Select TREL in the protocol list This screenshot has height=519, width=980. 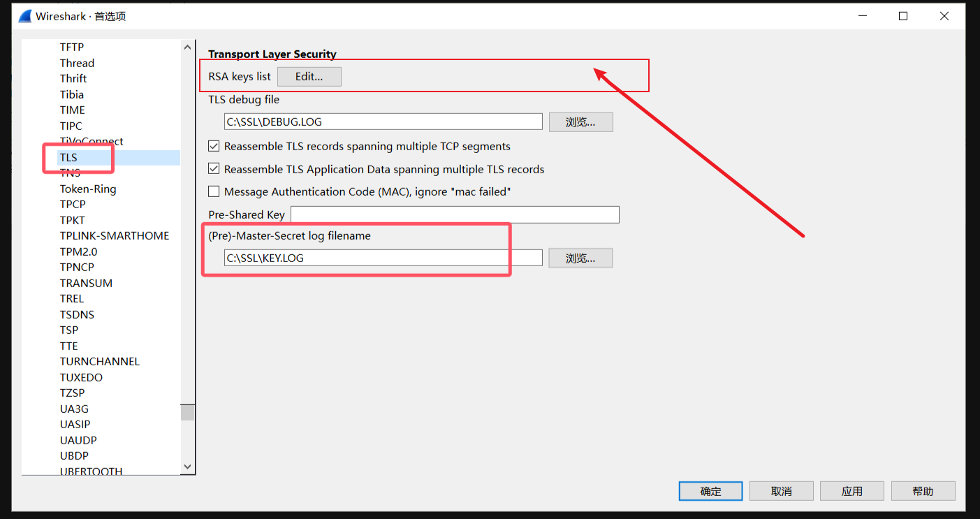[72, 299]
